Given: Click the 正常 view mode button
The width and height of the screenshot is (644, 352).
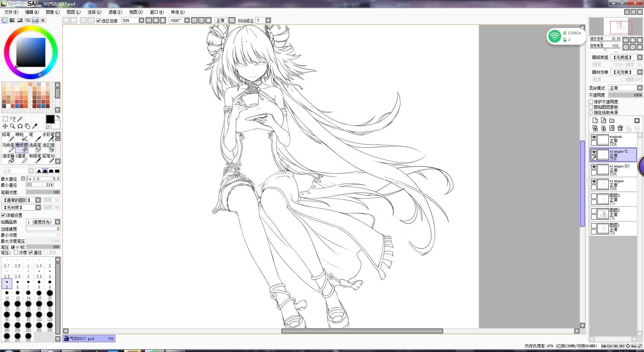Looking at the screenshot, I should (221, 20).
